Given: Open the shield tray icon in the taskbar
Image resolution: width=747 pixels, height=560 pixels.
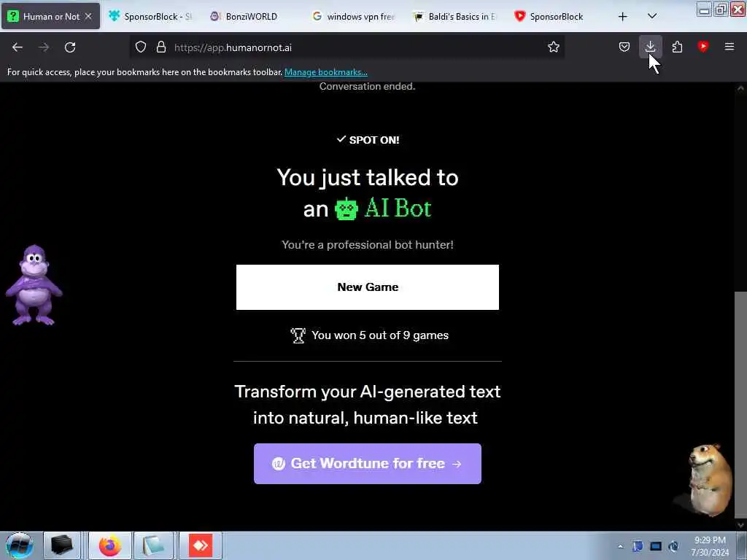Looking at the screenshot, I should (x=638, y=547).
